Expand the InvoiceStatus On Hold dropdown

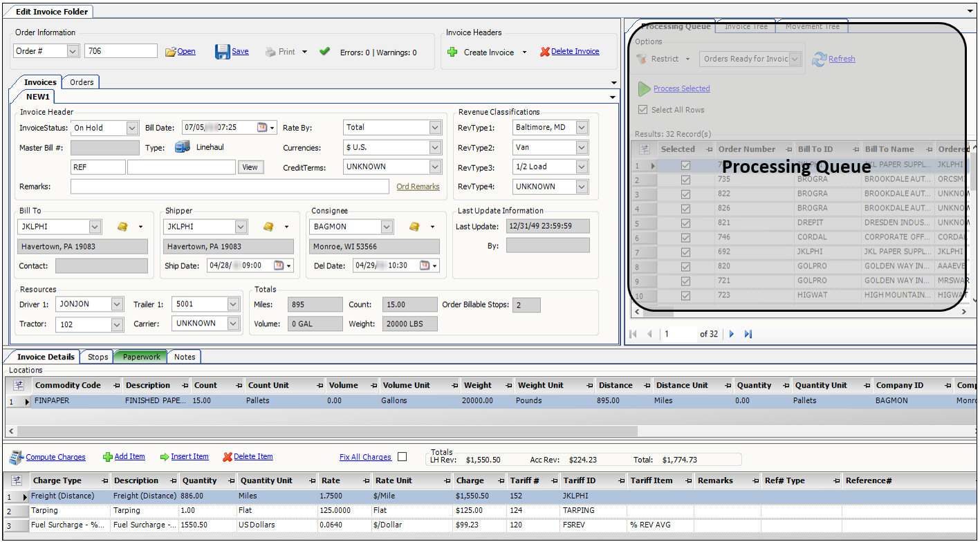point(132,128)
